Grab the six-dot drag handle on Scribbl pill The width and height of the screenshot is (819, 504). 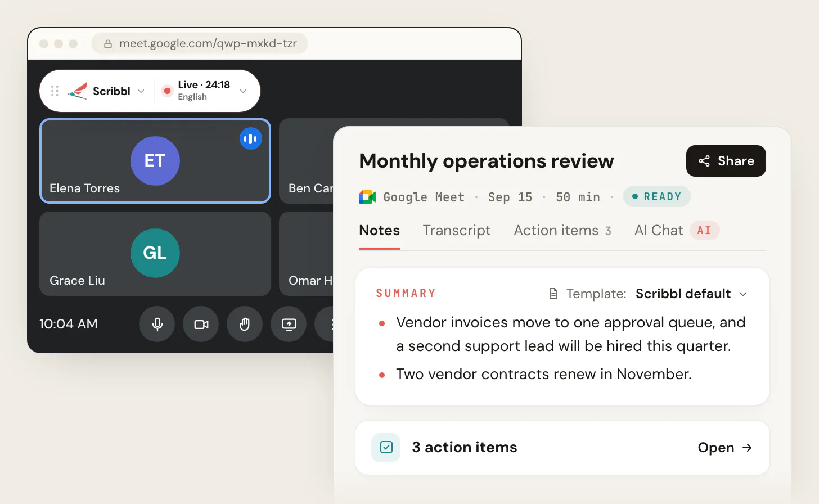[x=55, y=91]
